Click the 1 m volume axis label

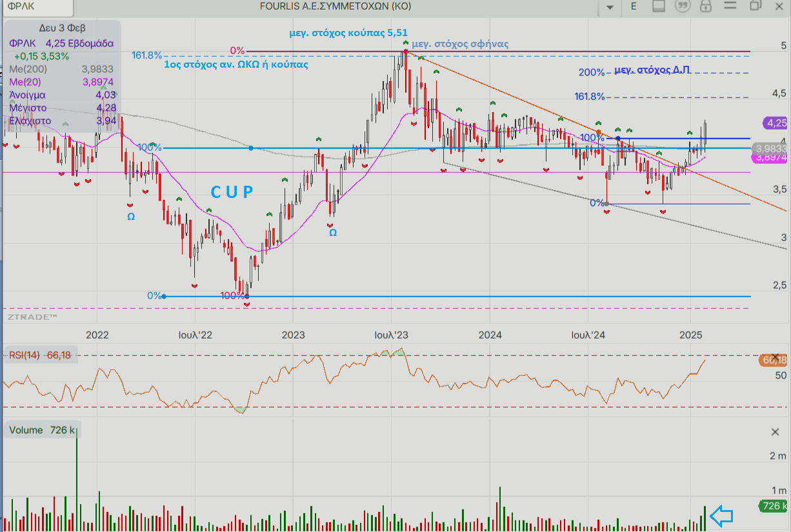click(777, 490)
